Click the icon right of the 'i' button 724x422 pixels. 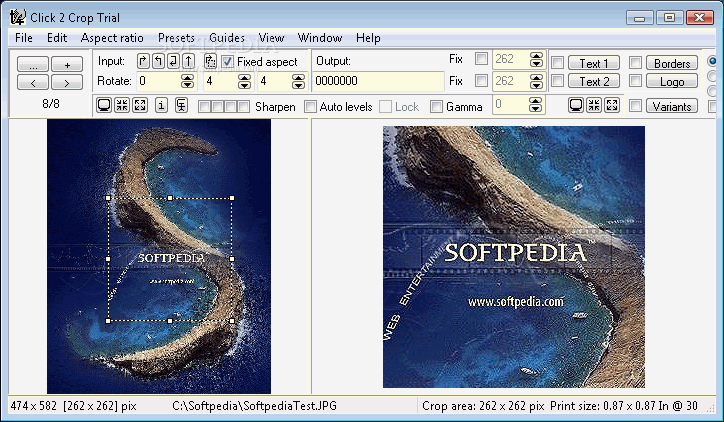point(181,105)
